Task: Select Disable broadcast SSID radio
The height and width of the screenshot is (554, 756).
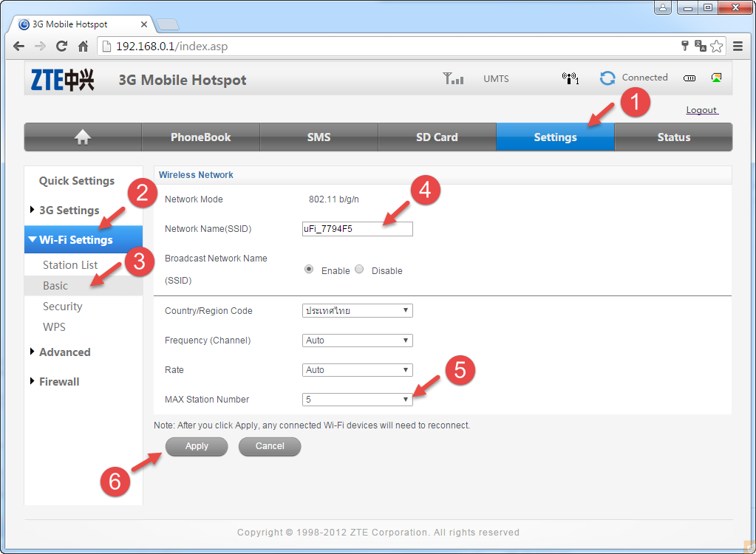Action: 359,270
